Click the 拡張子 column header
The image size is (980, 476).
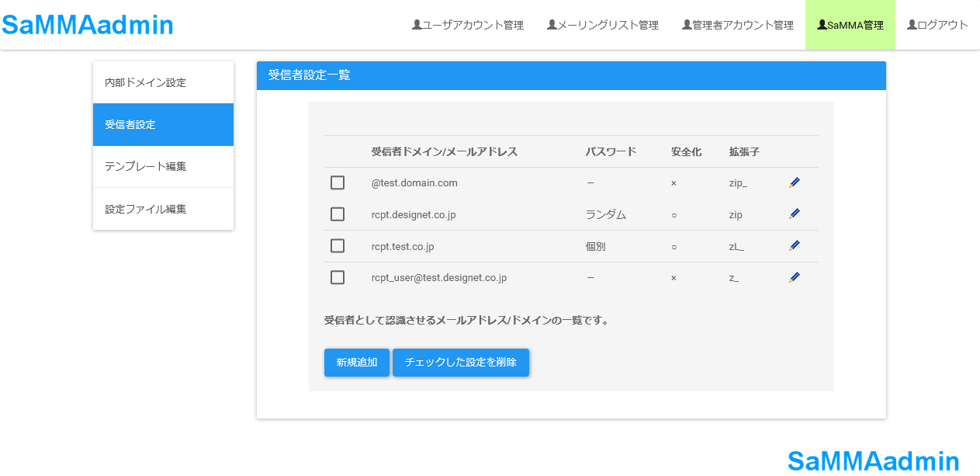[744, 152]
